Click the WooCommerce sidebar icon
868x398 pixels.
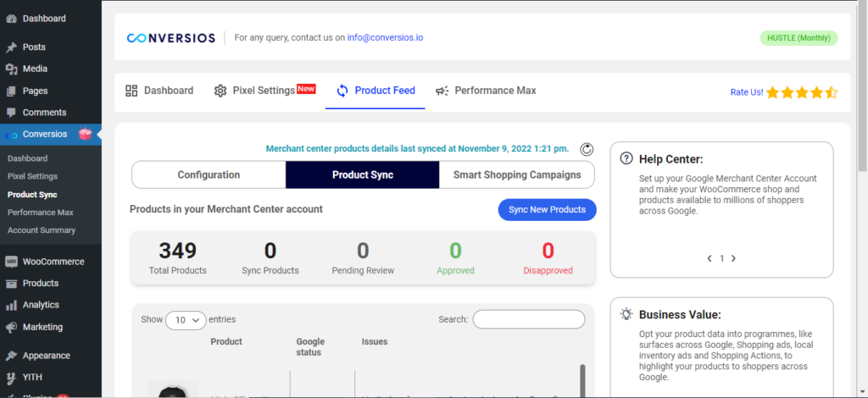click(x=11, y=262)
